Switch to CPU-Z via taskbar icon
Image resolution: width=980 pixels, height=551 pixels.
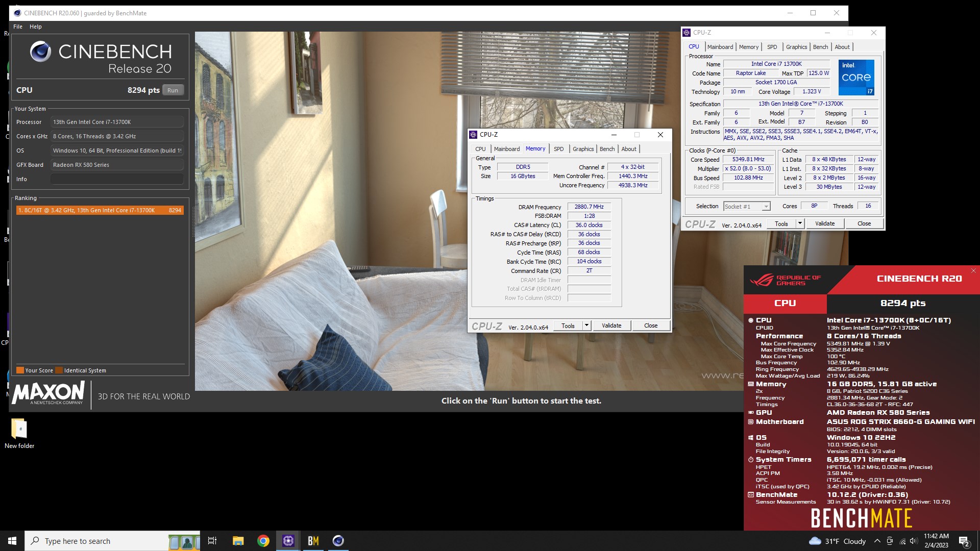pos(288,541)
